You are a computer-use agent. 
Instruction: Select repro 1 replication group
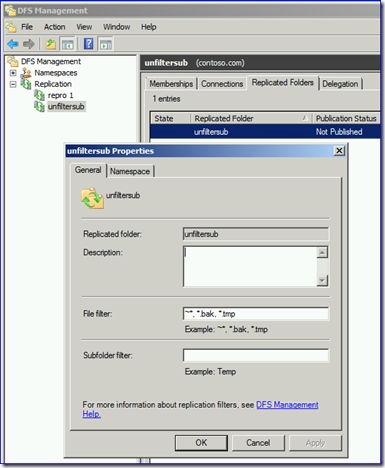[60, 95]
